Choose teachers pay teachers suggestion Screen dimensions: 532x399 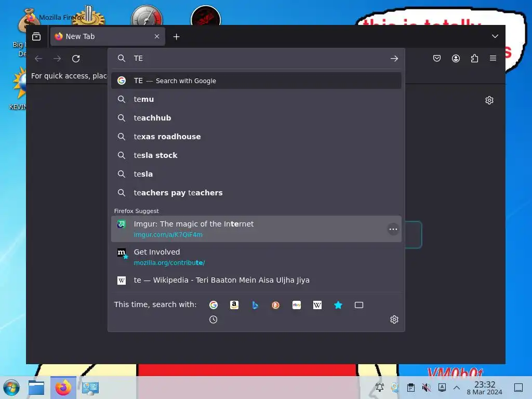pyautogui.click(x=256, y=193)
